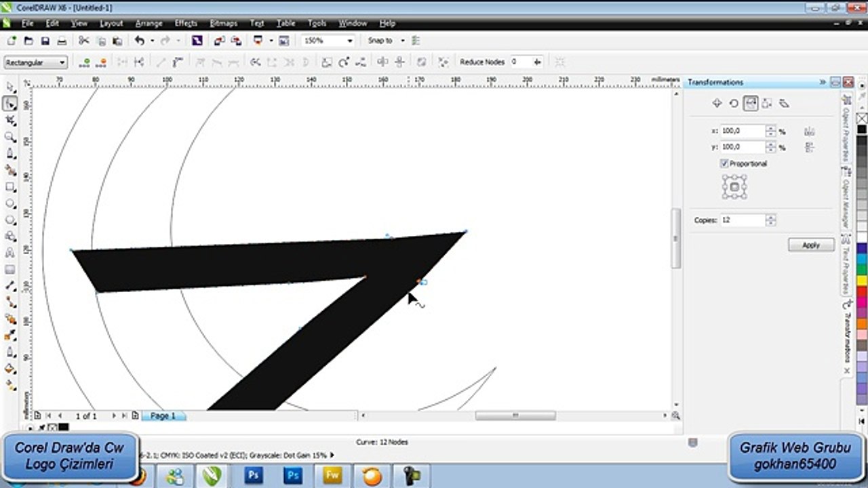Pick the black swatch in the color palette
Viewport: 868px width, 488px height.
pos(862,129)
